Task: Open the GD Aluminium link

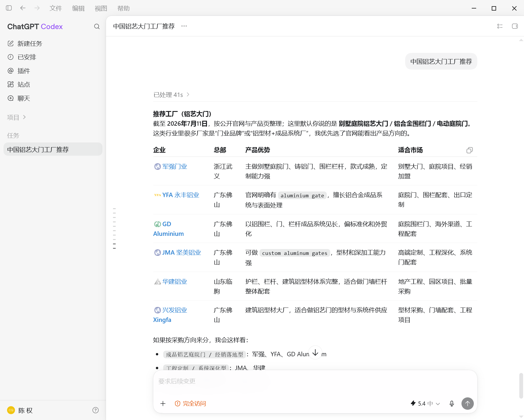Action: click(x=169, y=229)
